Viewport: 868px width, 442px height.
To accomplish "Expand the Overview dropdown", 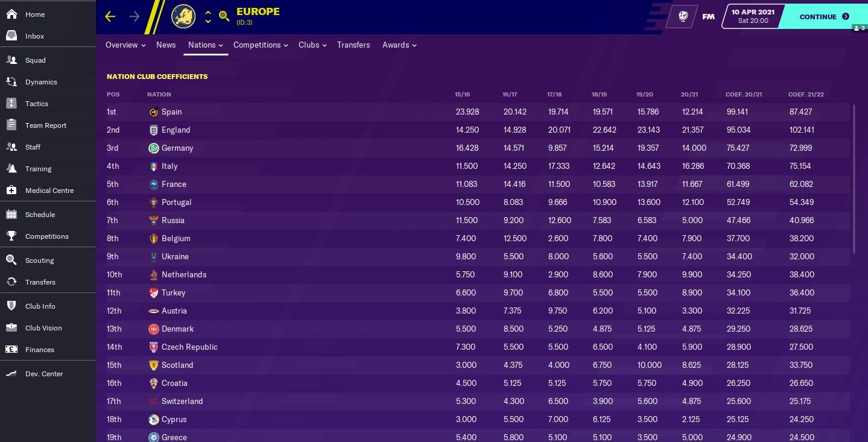I will [x=125, y=45].
